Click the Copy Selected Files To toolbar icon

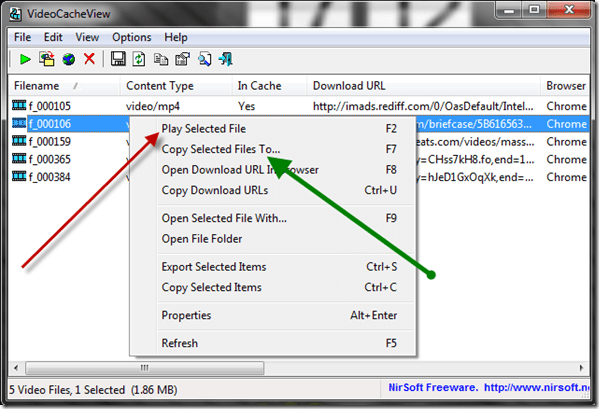[x=47, y=59]
